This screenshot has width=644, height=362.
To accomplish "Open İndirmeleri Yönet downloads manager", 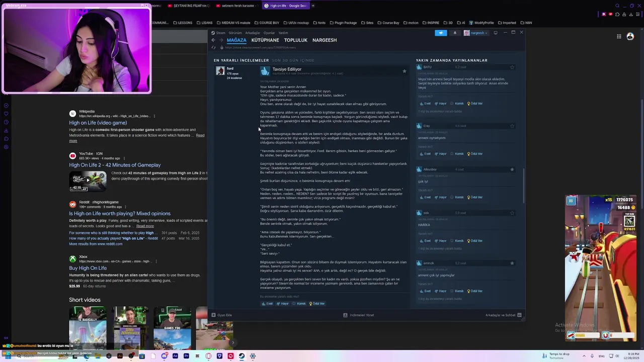I will (359, 315).
